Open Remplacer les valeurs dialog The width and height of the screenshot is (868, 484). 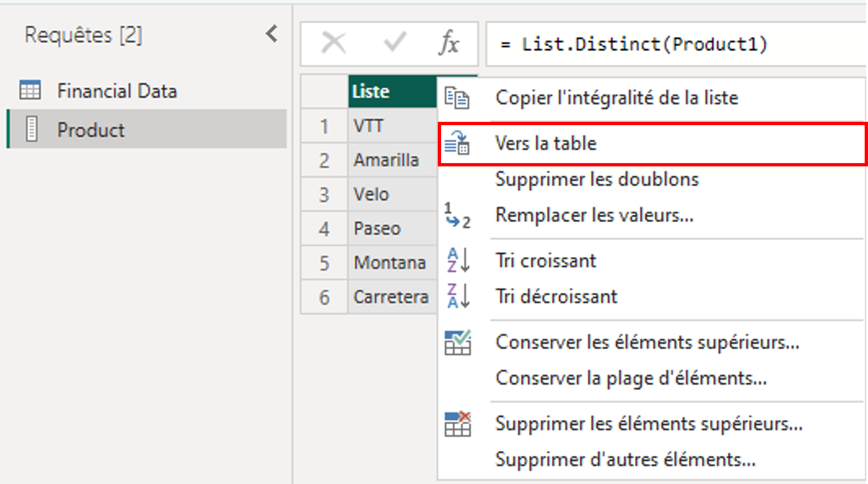(594, 216)
